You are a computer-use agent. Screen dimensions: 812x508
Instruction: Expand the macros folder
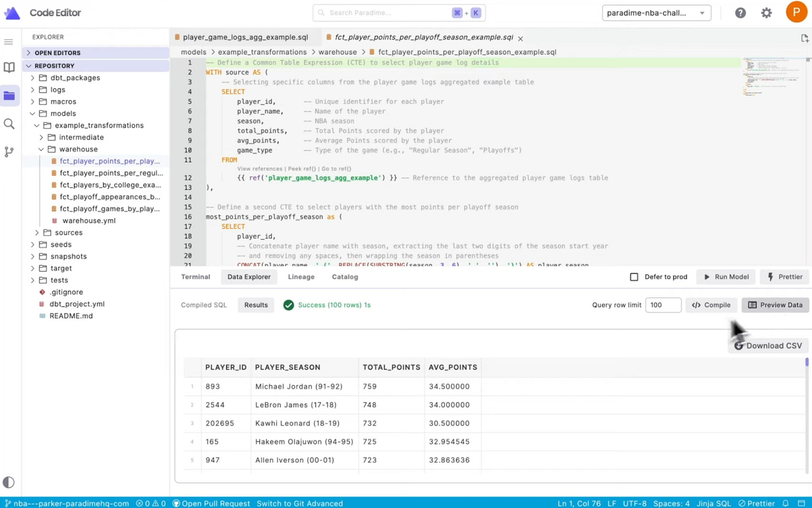(32, 102)
